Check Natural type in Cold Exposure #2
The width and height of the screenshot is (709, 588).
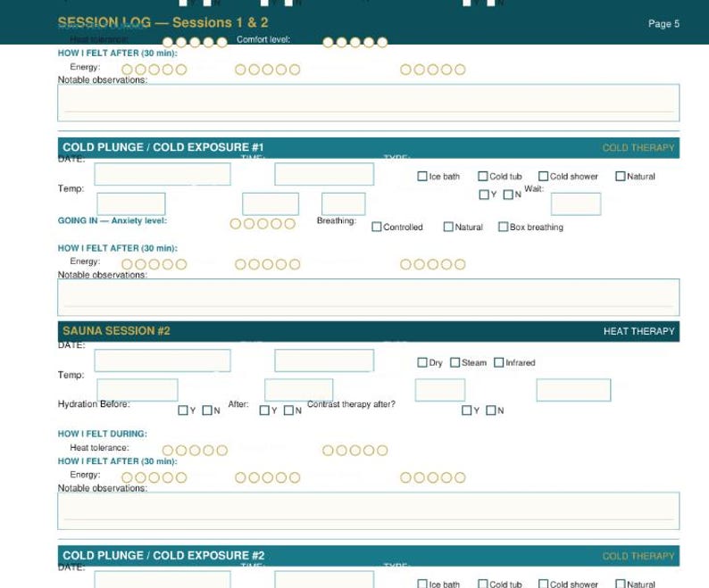tap(621, 584)
